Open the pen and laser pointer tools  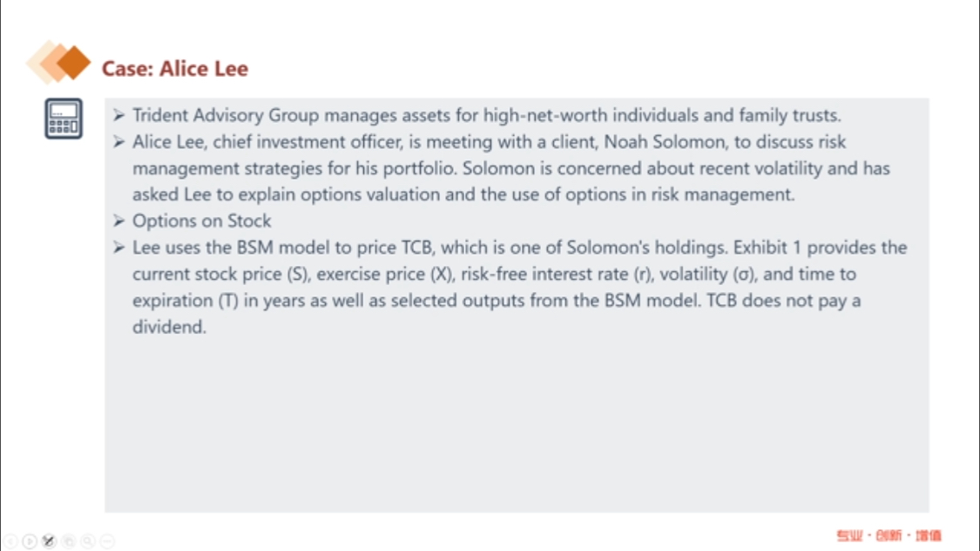click(49, 541)
